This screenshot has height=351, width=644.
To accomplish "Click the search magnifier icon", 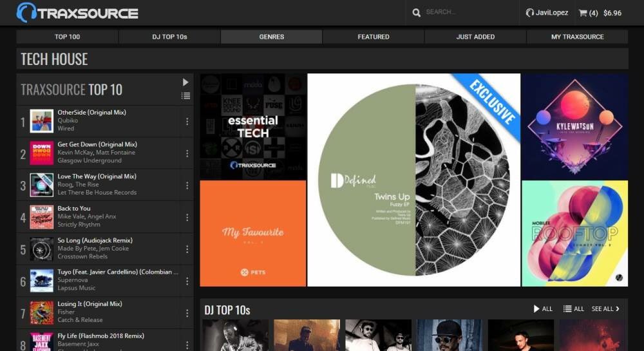I will [x=417, y=13].
